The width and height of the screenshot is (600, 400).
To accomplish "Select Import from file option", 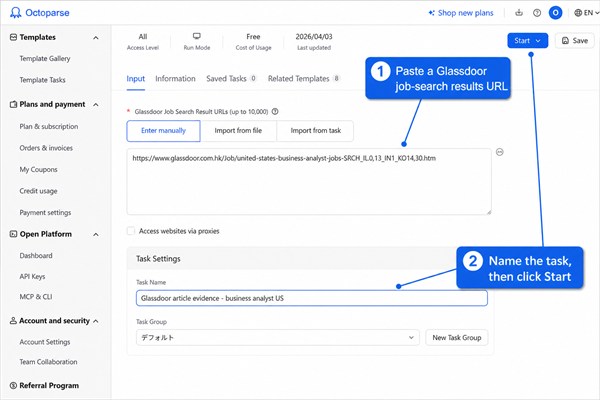I will (x=238, y=131).
